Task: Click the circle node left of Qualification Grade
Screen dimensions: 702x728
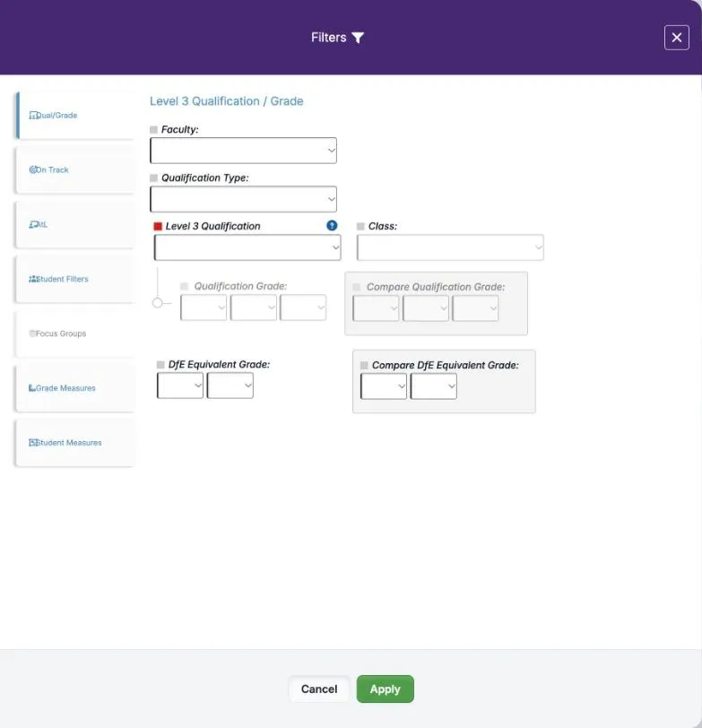Action: (x=158, y=303)
